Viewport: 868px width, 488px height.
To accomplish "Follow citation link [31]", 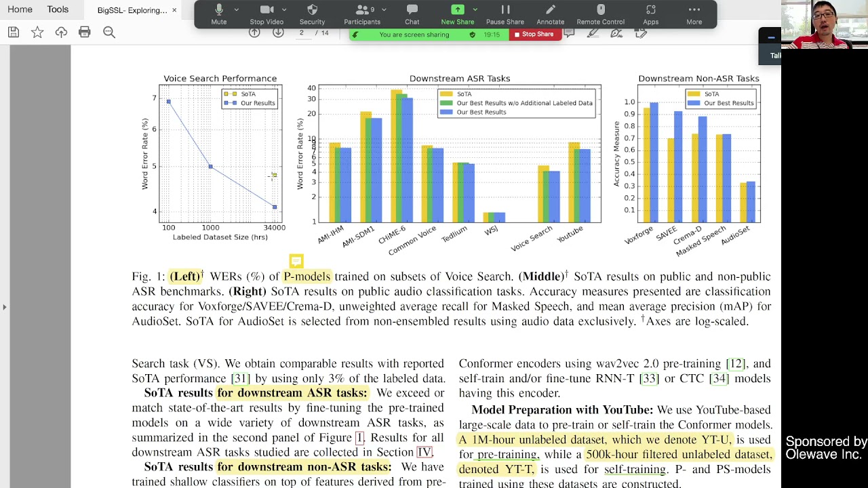I will [241, 378].
